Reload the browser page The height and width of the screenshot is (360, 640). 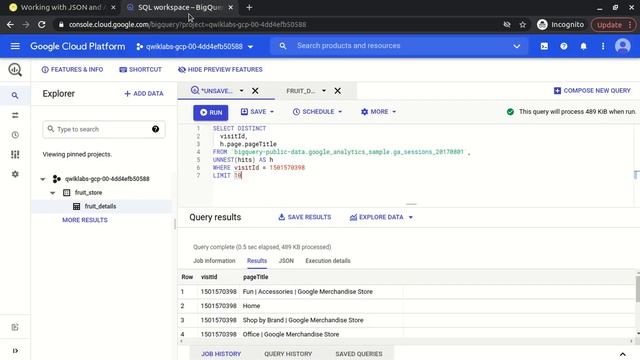click(x=42, y=24)
